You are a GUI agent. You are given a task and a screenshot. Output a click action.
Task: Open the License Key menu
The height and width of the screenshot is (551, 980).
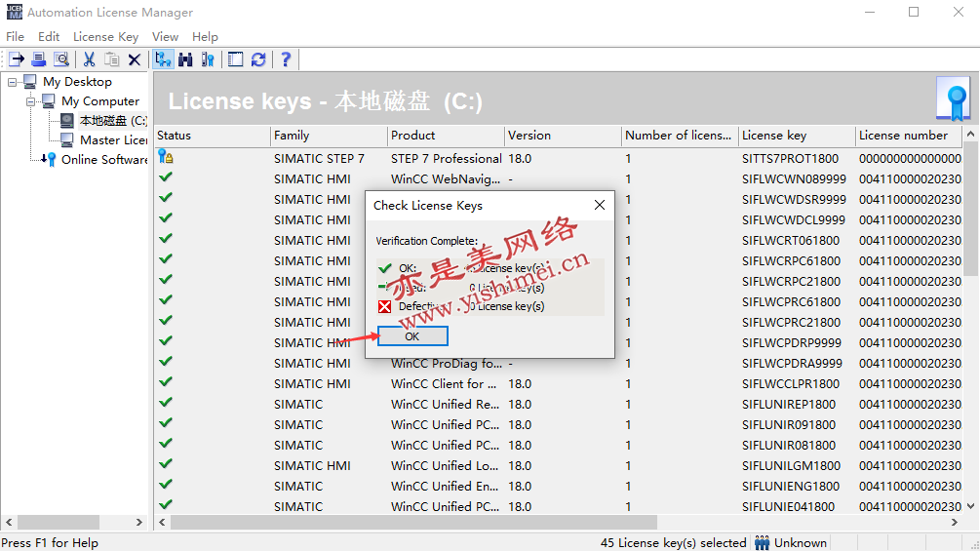click(x=105, y=37)
